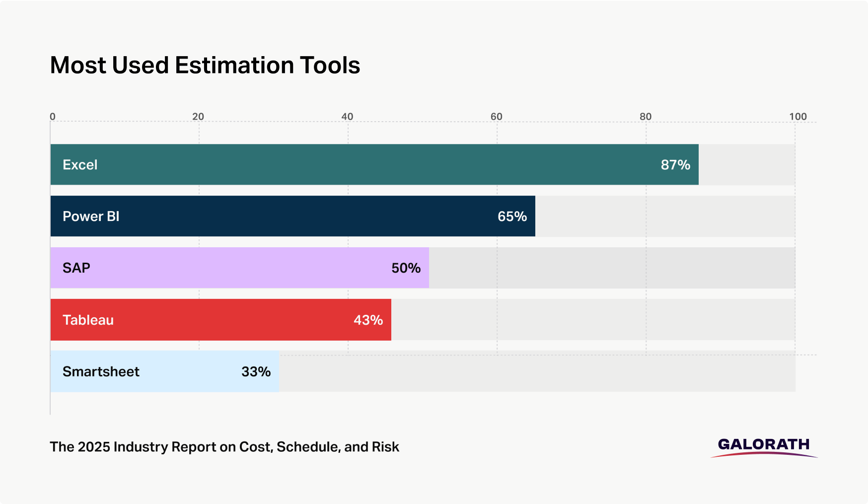Screen dimensions: 868x504
Task: Click the 0 axis tick label
Action: pos(53,117)
